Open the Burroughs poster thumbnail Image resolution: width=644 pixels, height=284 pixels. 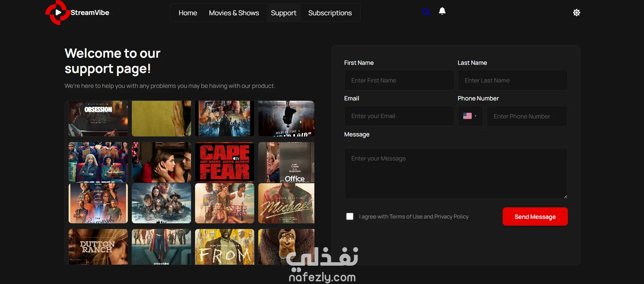[x=98, y=203]
